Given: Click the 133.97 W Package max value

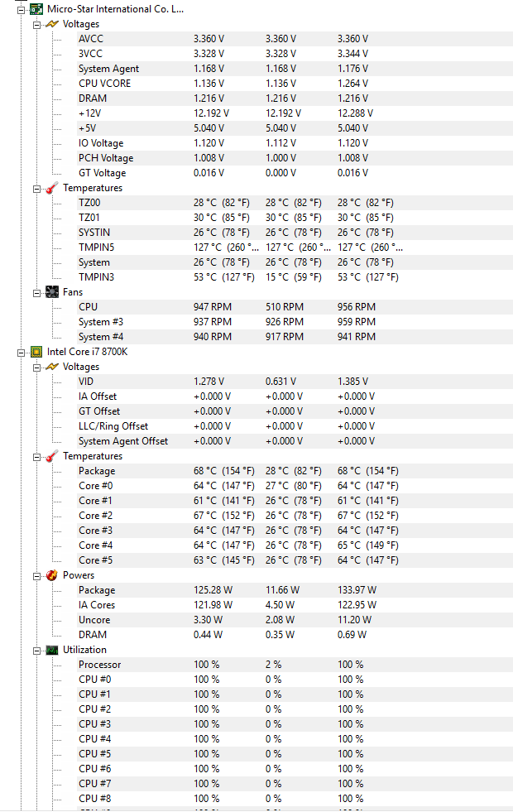Looking at the screenshot, I should [357, 590].
